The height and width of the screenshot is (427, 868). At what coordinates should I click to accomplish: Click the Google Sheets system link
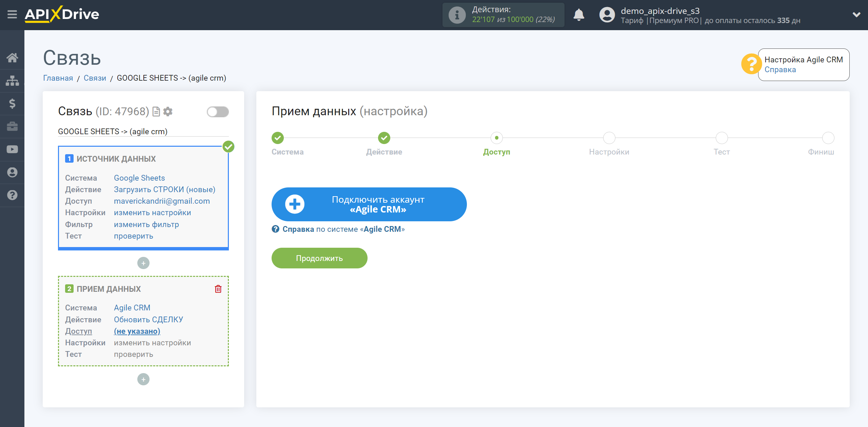[139, 178]
